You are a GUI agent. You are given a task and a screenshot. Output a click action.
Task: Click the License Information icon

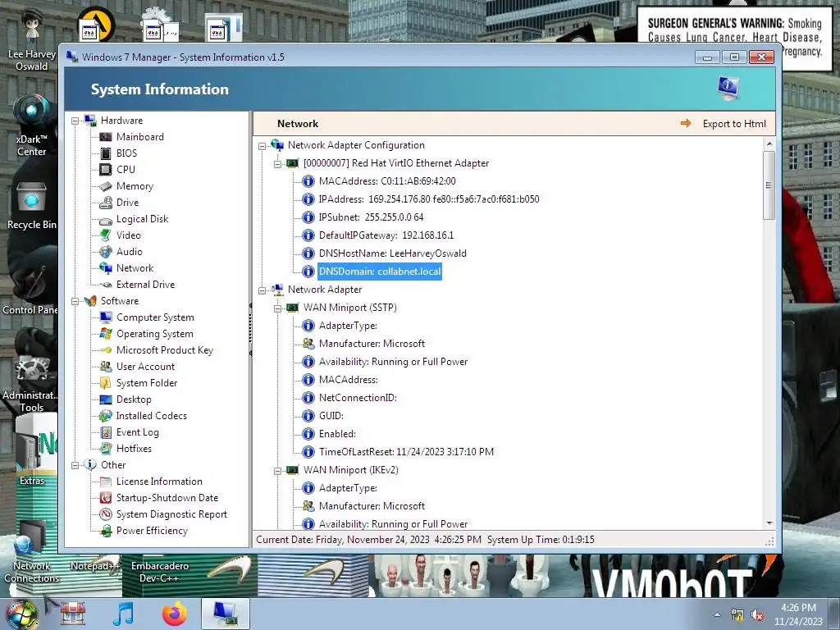tap(106, 482)
